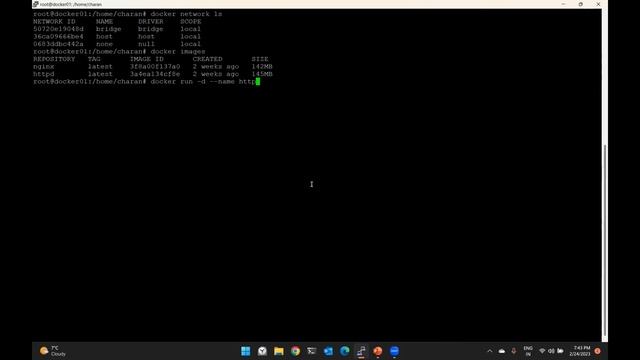Viewport: 640px width, 360px height.
Task: Open the orange notification count badge
Action: (598, 351)
